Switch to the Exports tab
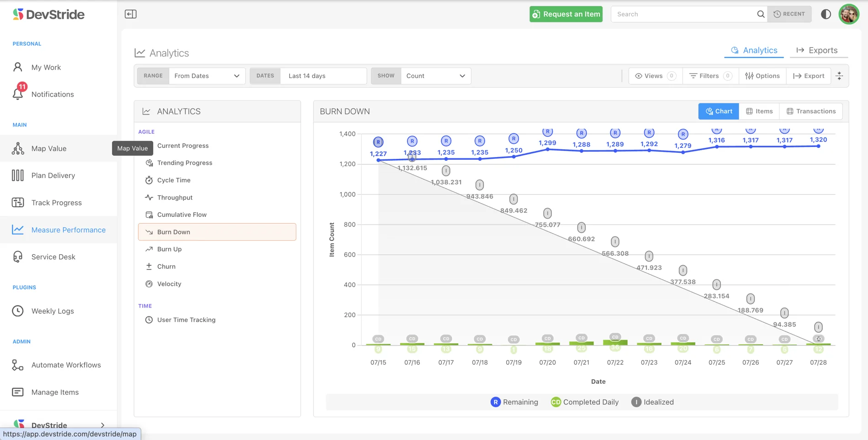 [817, 50]
